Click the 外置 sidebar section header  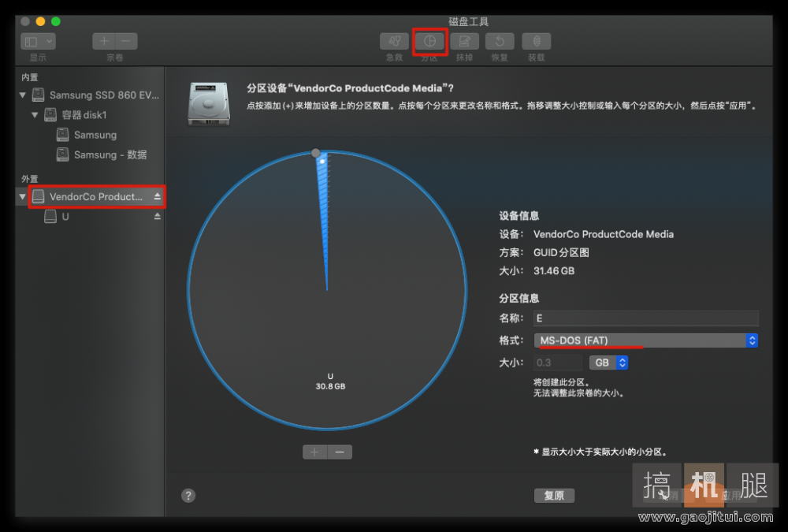point(30,179)
